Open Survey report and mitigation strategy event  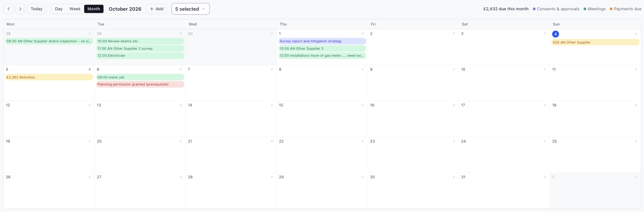[322, 41]
